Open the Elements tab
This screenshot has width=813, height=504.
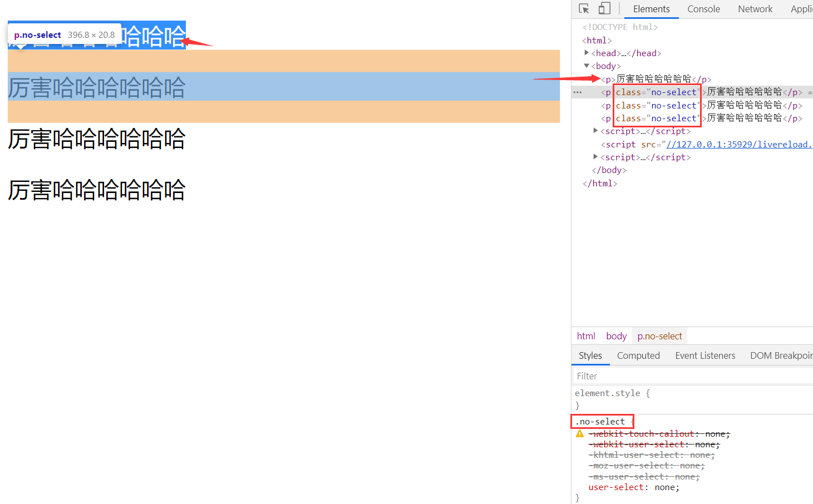[652, 9]
